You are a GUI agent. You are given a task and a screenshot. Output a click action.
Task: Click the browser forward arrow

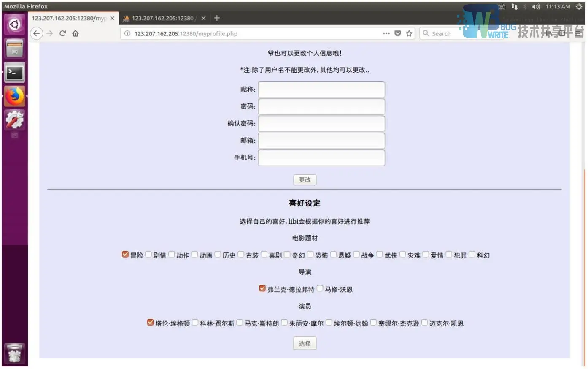pos(50,33)
